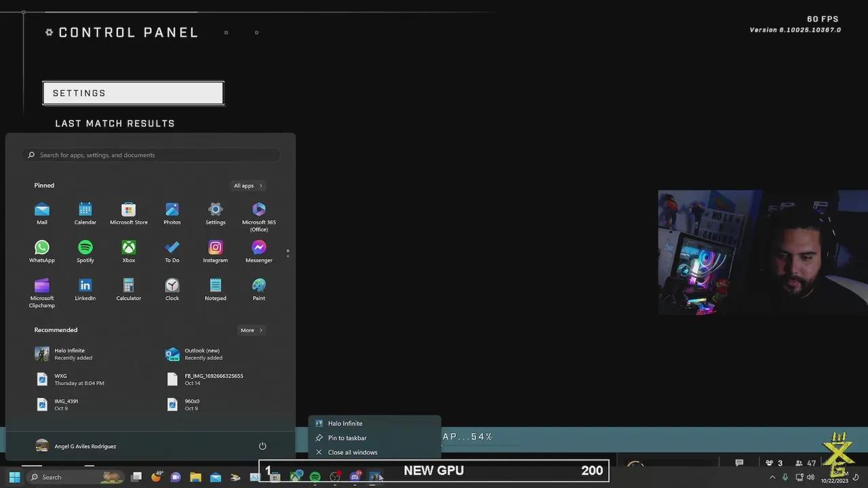Launch Microsoft Store from pinned apps
Screen dimensions: 868x488
point(129,213)
